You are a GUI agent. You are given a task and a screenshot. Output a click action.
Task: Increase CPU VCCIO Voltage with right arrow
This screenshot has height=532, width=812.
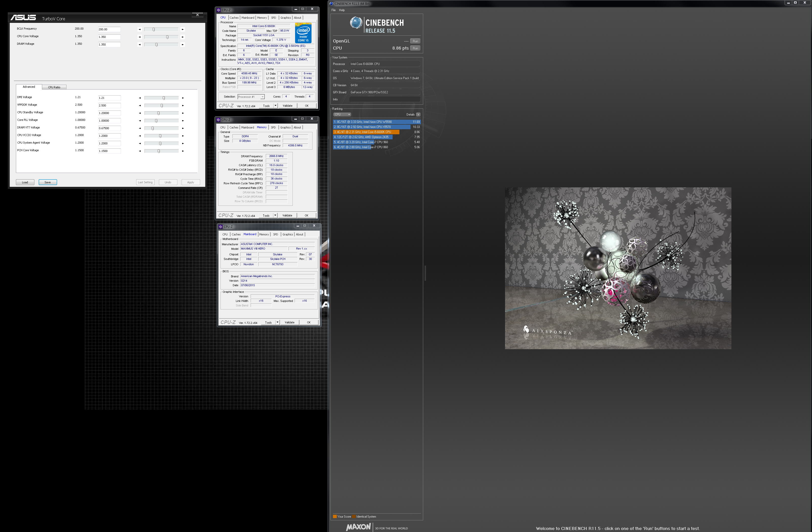(x=183, y=136)
